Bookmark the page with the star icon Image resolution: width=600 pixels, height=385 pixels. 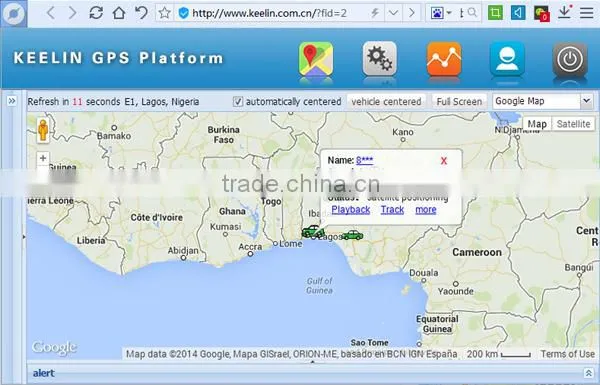(165, 13)
